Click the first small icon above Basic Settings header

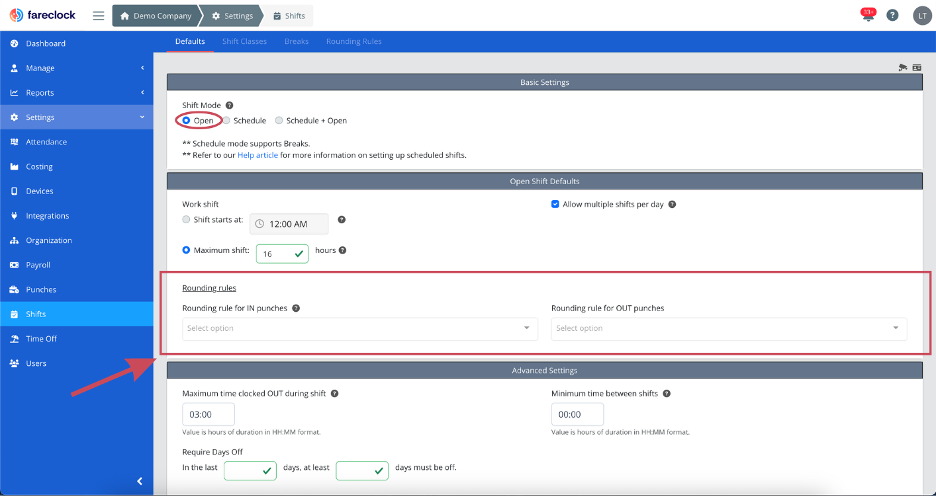[x=903, y=67]
